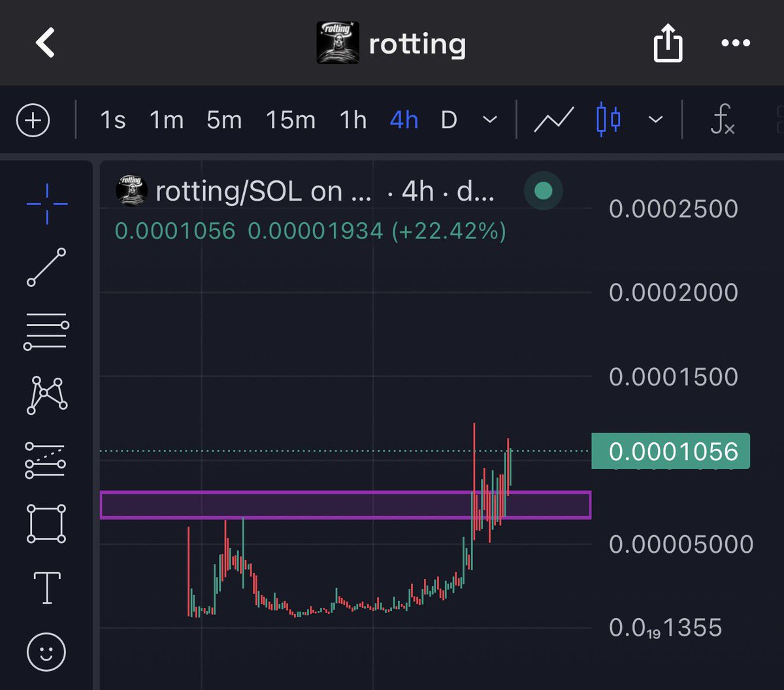
Task: Select the 4h timeframe
Action: point(404,120)
